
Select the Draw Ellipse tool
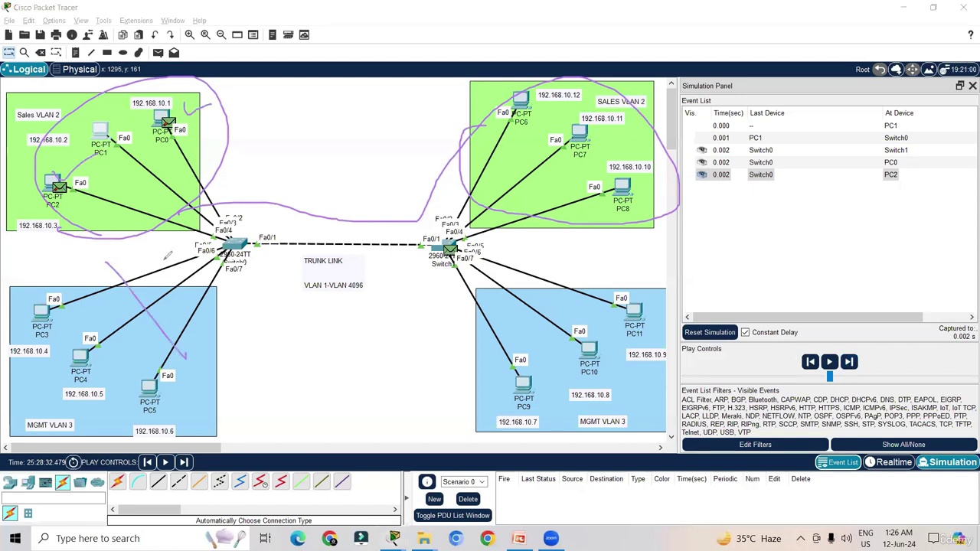pos(122,53)
